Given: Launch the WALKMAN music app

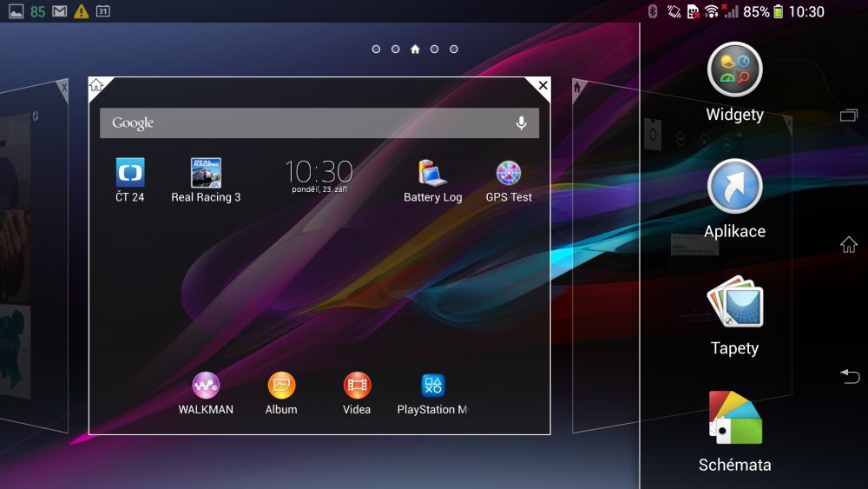Looking at the screenshot, I should coord(206,393).
